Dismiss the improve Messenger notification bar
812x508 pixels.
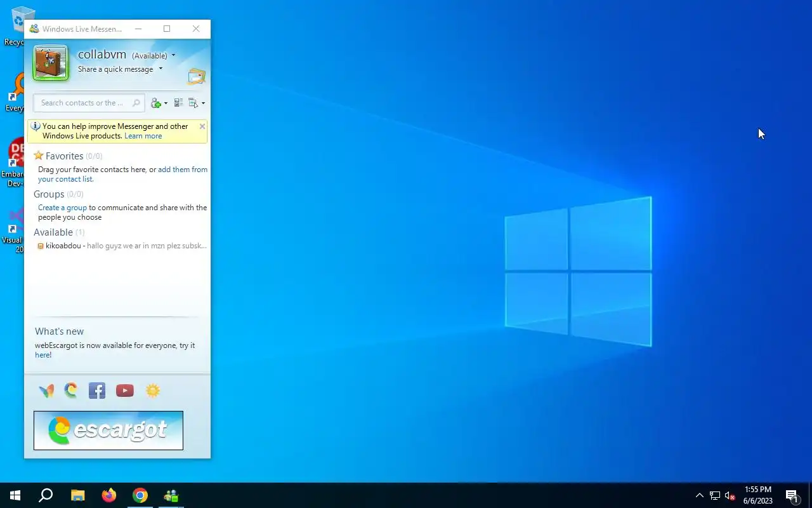[x=202, y=126]
